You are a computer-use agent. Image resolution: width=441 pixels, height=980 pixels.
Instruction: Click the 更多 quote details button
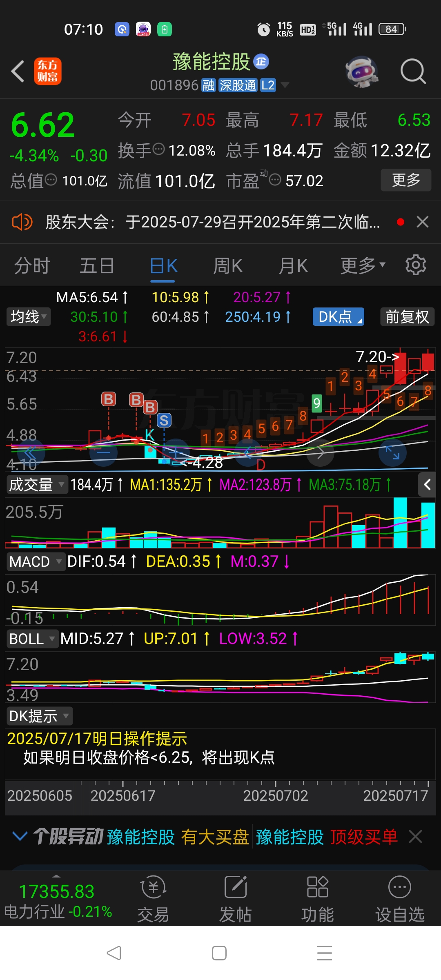406,180
